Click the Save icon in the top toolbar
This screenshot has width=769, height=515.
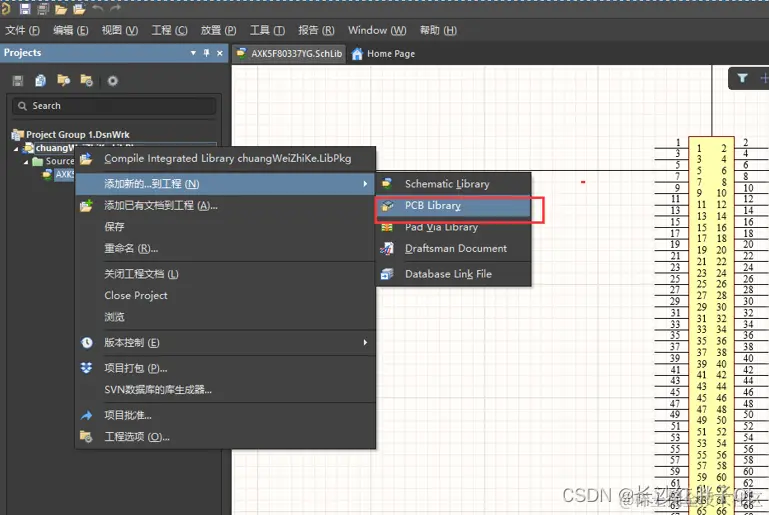pyautogui.click(x=25, y=8)
